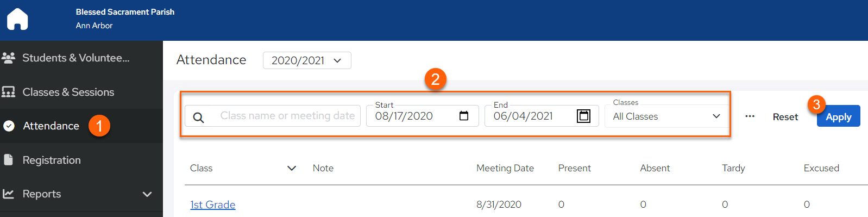This screenshot has height=217, width=868.
Task: Open the Start date calendar picker
Action: (x=464, y=116)
